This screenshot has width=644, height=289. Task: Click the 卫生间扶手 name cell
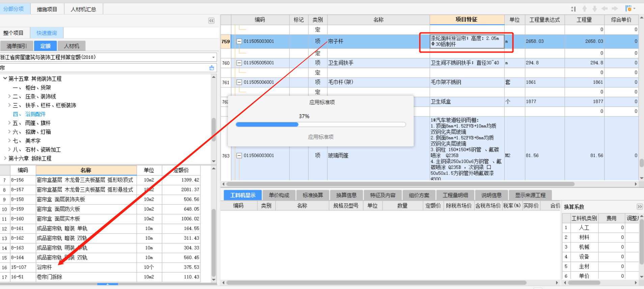click(x=378, y=63)
